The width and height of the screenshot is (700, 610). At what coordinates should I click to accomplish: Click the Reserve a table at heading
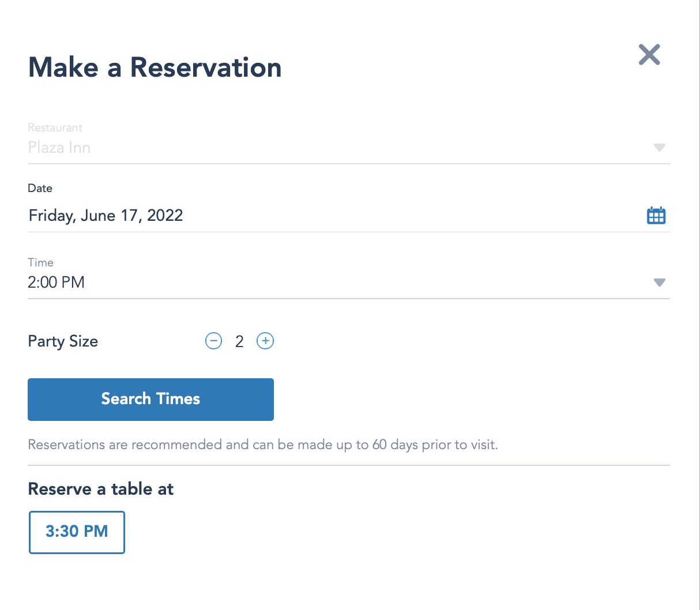[101, 489]
